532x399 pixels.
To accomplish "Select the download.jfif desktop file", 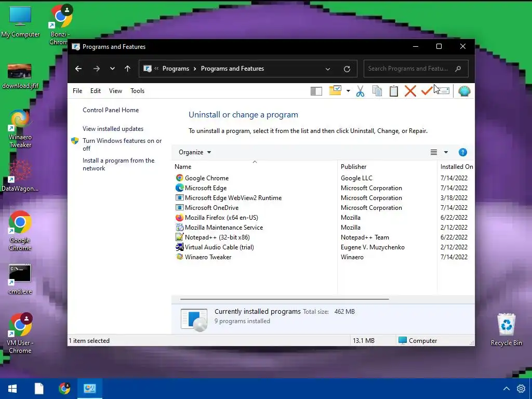I will coord(20,76).
